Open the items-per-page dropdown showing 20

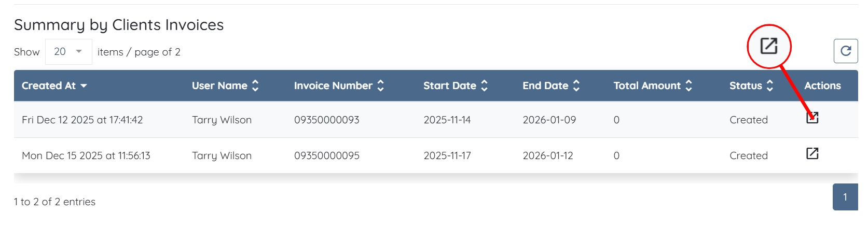(x=68, y=52)
